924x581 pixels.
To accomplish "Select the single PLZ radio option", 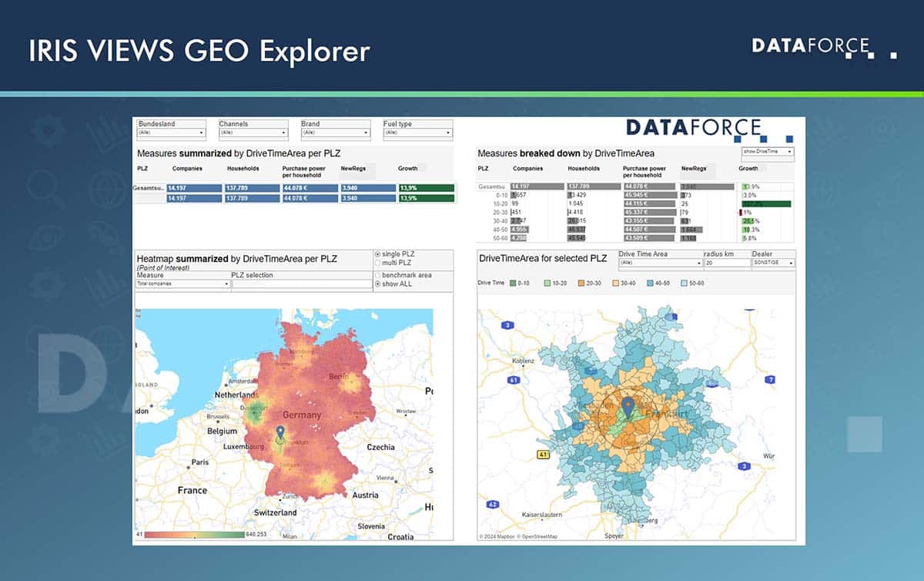I will click(377, 254).
